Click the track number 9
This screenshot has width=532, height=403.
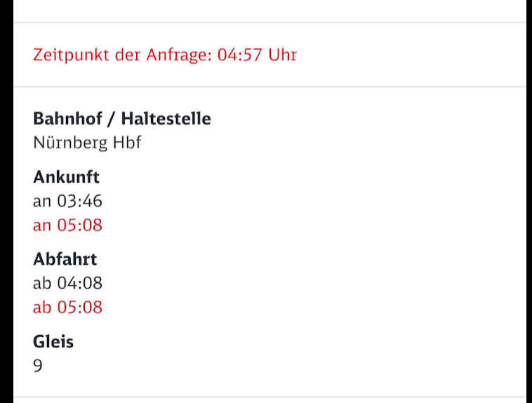[38, 366]
